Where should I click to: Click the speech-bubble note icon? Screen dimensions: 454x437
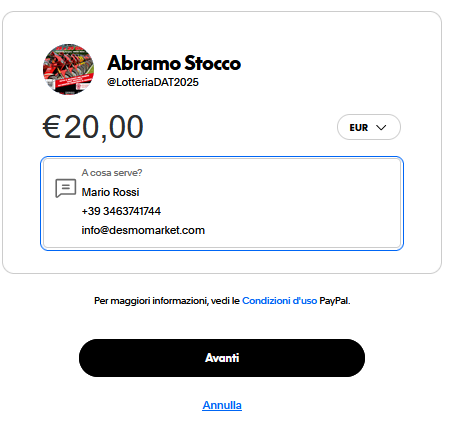coord(65,188)
